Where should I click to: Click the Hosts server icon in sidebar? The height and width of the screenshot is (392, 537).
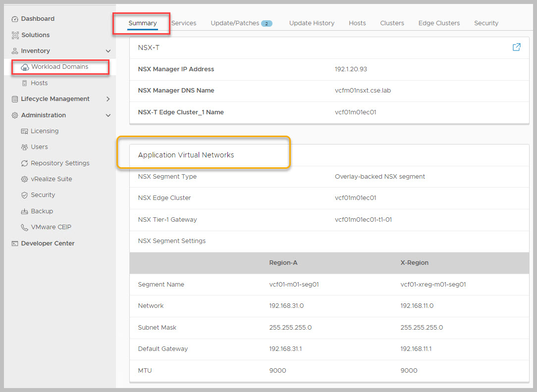(25, 83)
